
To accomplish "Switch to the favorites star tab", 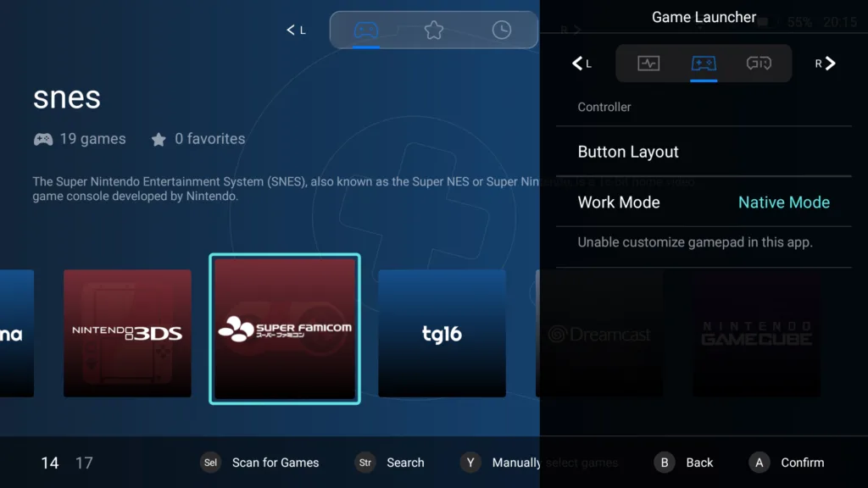I will [434, 29].
